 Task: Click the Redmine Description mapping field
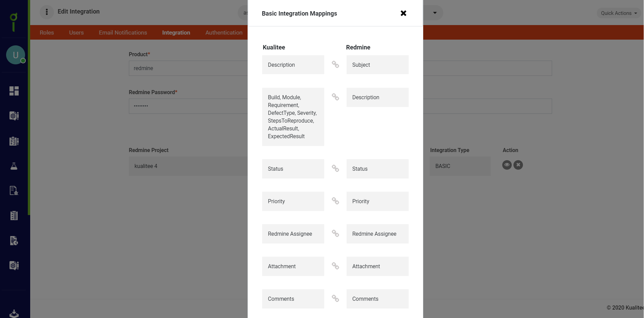tap(377, 97)
